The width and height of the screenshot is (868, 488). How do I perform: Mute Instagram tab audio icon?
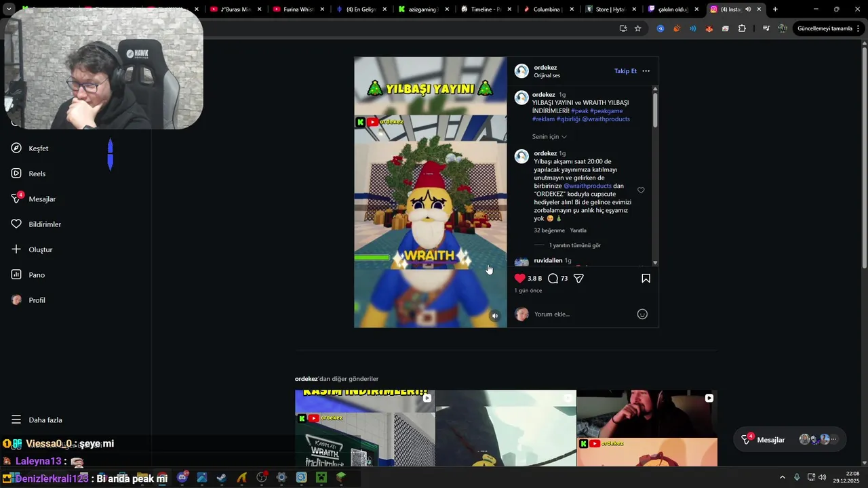[748, 9]
